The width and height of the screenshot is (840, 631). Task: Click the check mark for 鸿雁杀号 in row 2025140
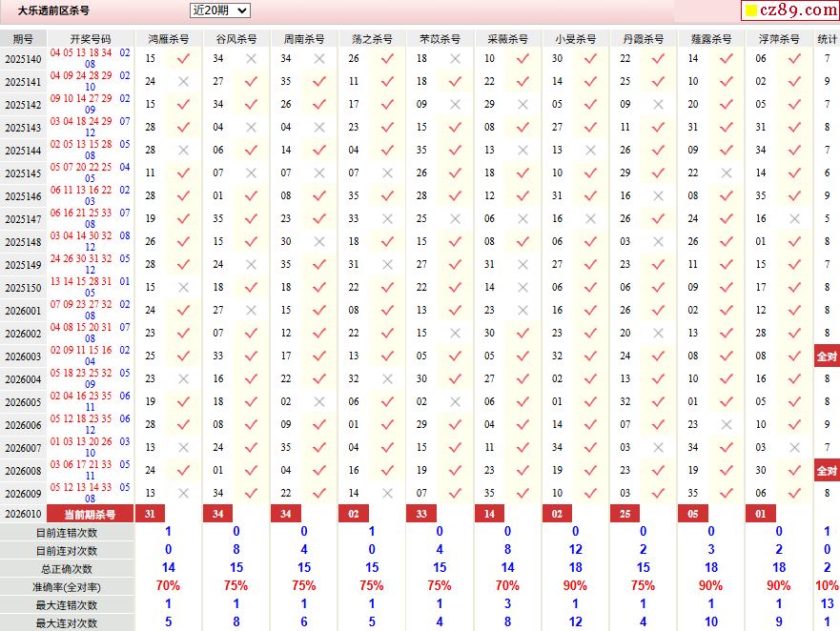[184, 59]
